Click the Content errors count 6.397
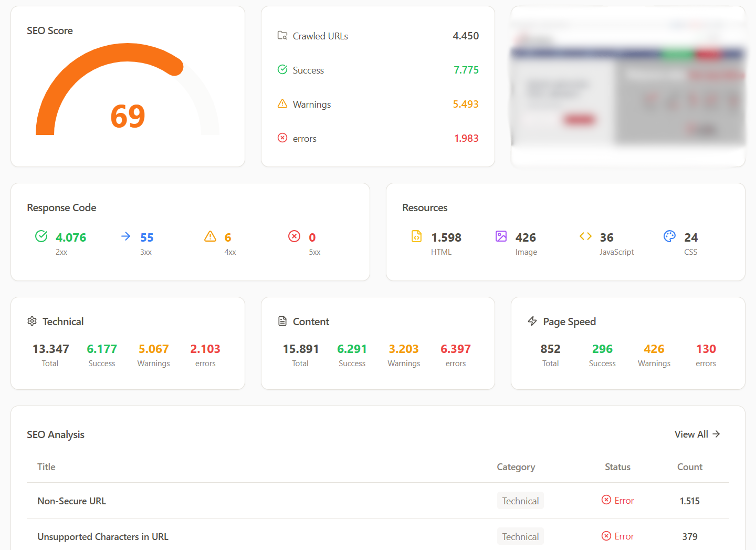756x550 pixels. pos(455,349)
